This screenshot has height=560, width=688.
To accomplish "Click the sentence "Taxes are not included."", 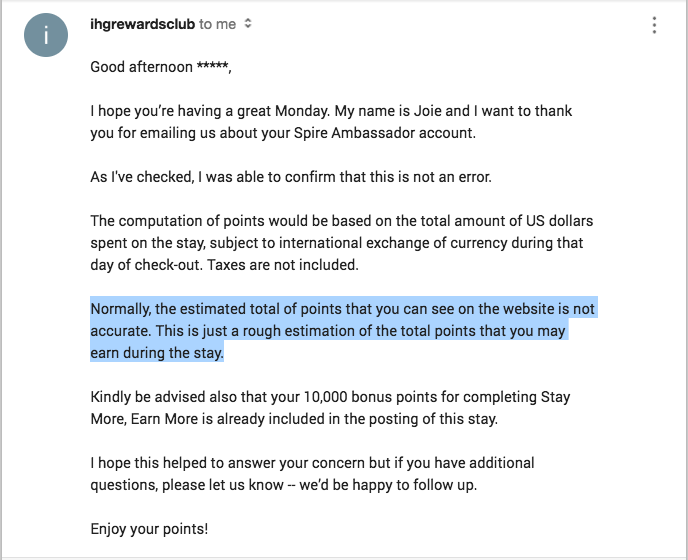I will [283, 265].
